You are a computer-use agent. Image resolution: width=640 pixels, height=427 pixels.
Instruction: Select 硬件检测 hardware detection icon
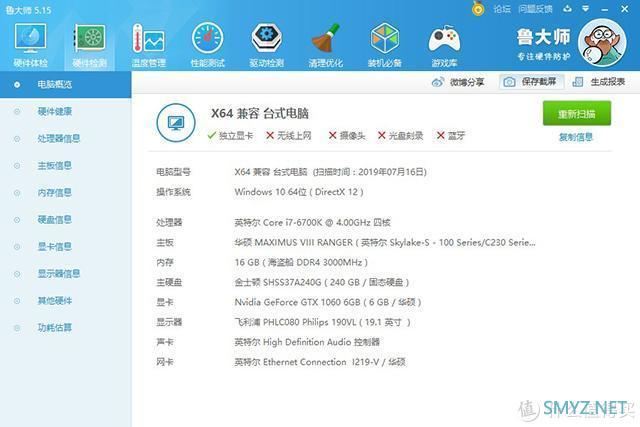[x=89, y=45]
